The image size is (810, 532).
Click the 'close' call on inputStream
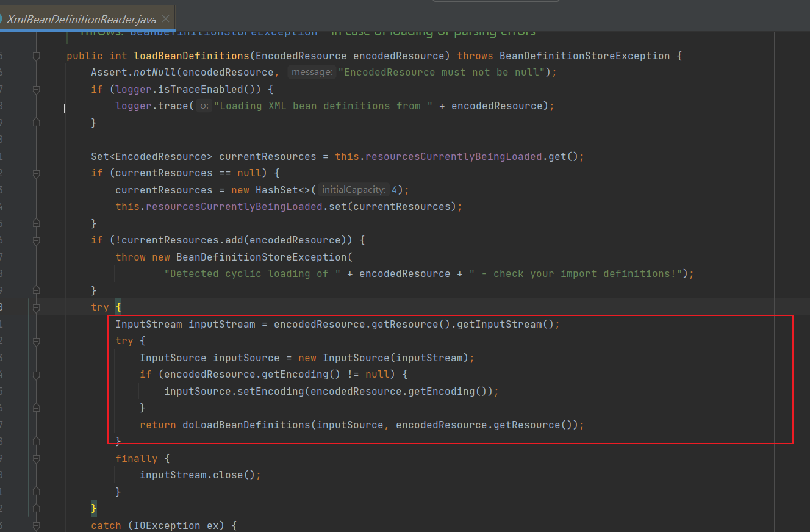(228, 475)
